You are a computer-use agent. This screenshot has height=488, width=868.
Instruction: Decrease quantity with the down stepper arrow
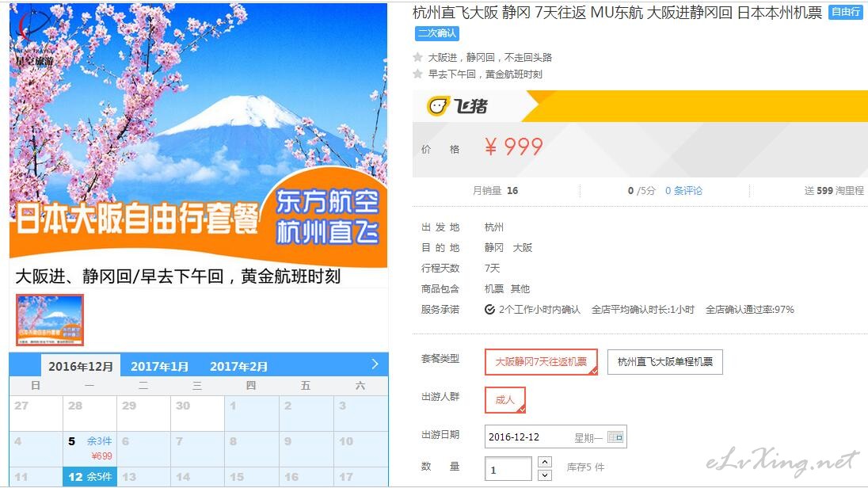[x=545, y=475]
